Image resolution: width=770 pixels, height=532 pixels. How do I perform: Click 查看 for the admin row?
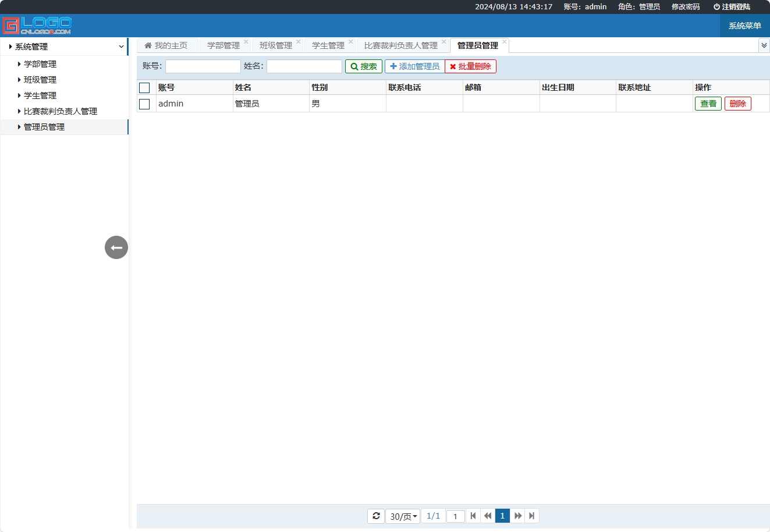click(708, 104)
